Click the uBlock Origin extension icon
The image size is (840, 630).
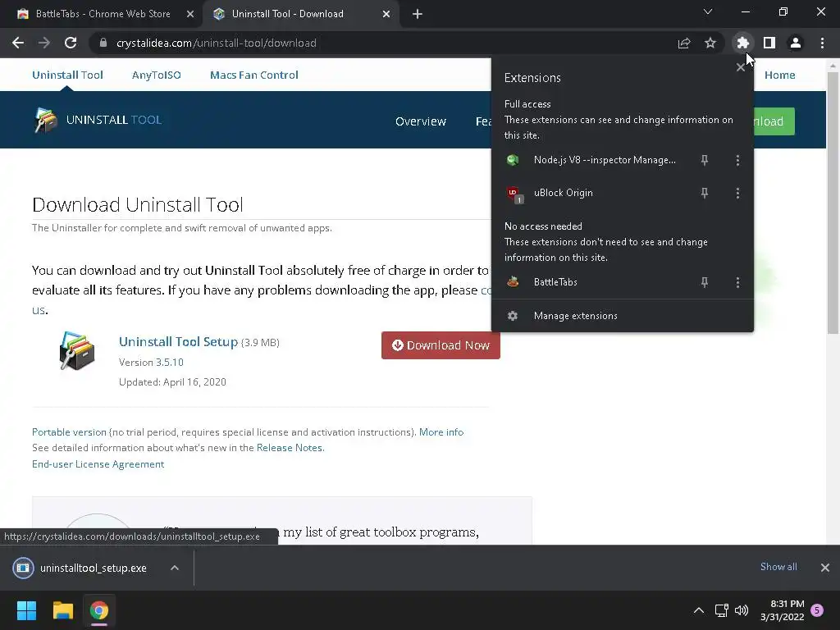click(514, 194)
